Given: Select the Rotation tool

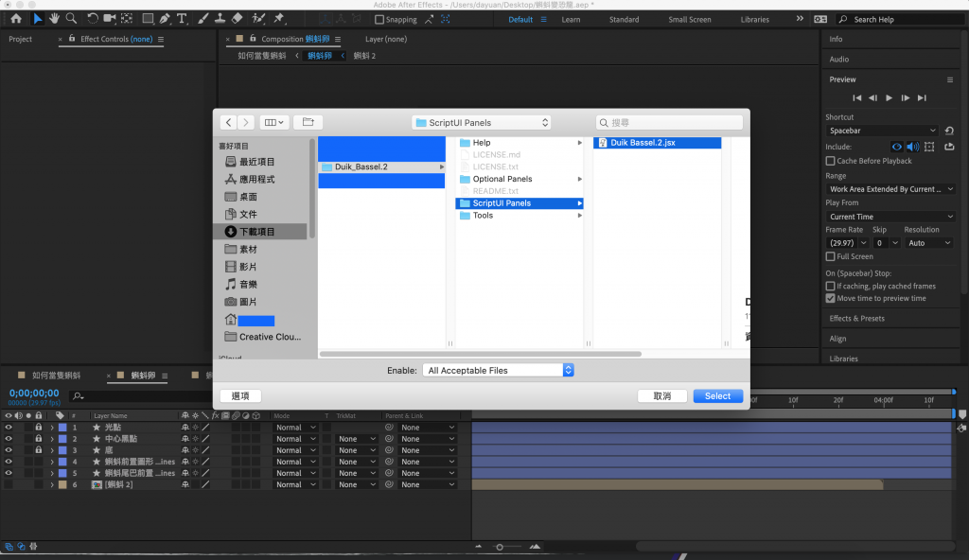Looking at the screenshot, I should (92, 19).
